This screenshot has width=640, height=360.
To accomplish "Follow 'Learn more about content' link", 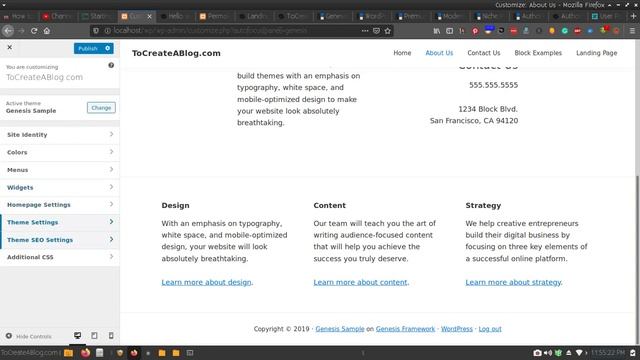I will (x=360, y=282).
